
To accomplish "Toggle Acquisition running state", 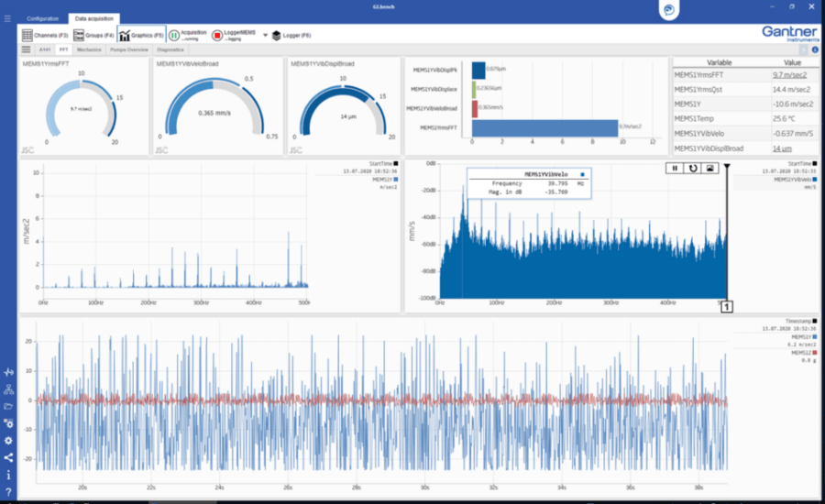I will tap(174, 35).
